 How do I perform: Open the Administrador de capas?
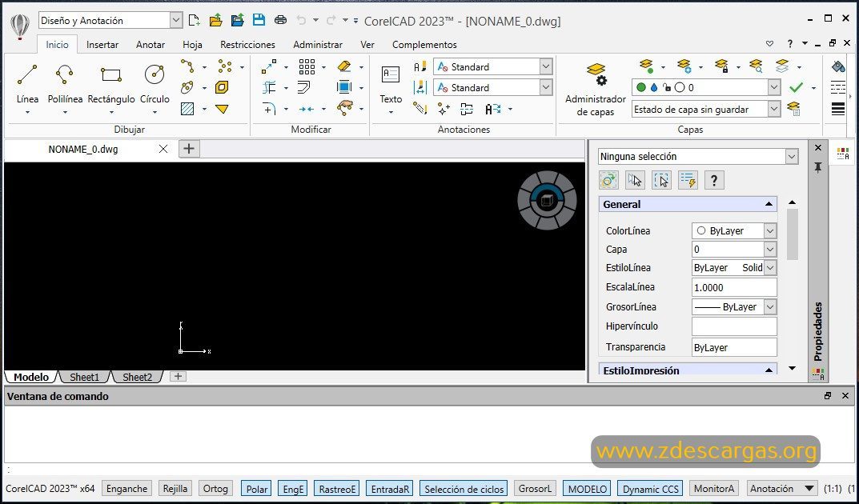click(596, 89)
